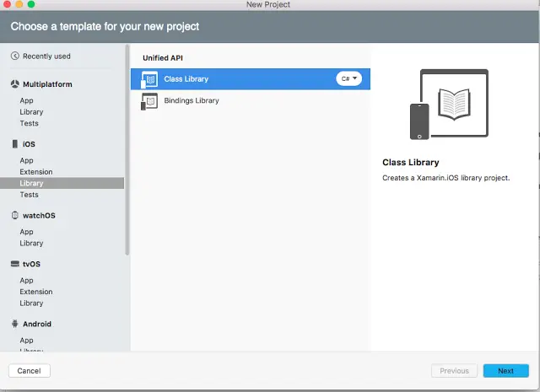Click the Bindings Library template icon
This screenshot has width=540, height=392.
tap(149, 101)
